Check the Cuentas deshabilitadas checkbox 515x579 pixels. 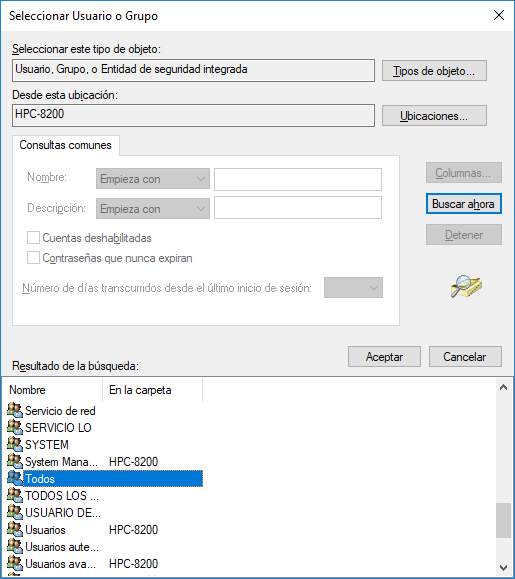coord(33,237)
